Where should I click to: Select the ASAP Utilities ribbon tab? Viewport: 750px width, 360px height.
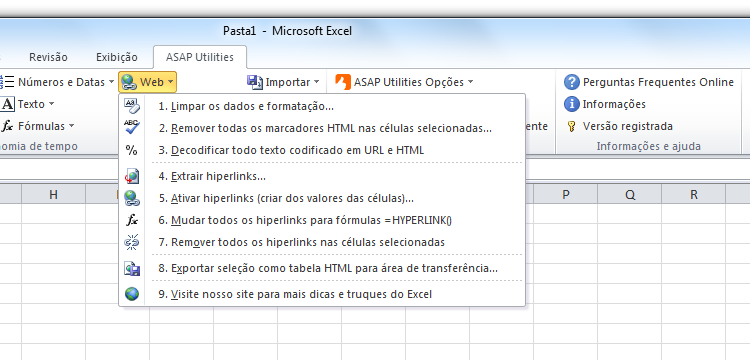[200, 57]
